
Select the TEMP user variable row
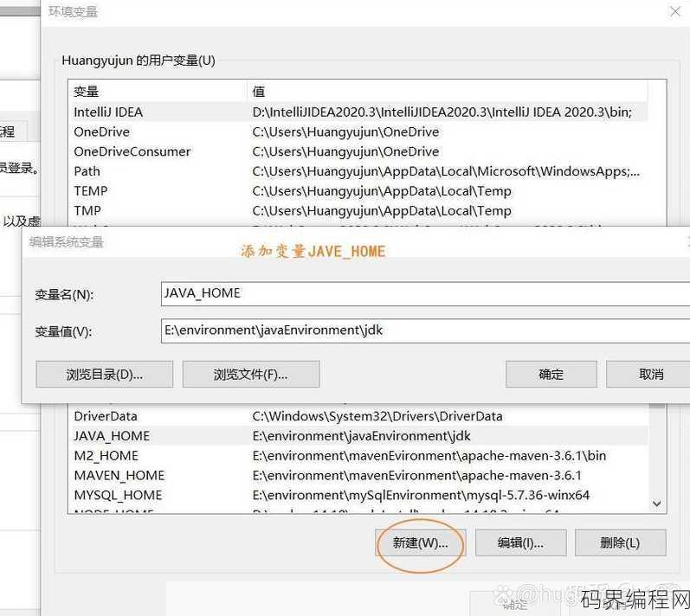pos(358,191)
